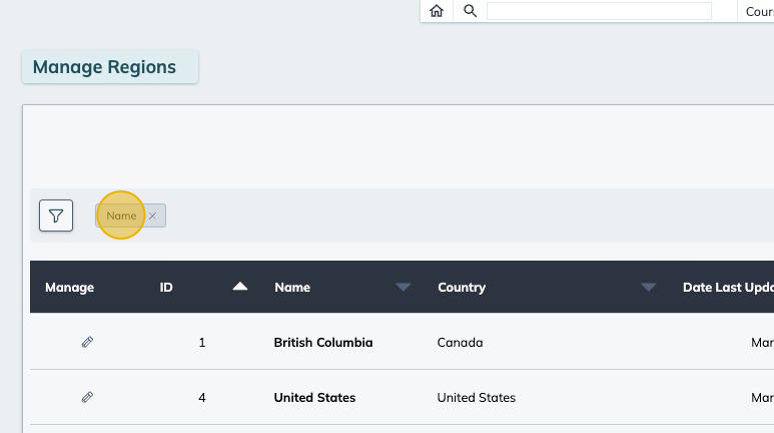The image size is (774, 433).
Task: Click the Name column header label
Action: pyautogui.click(x=292, y=287)
